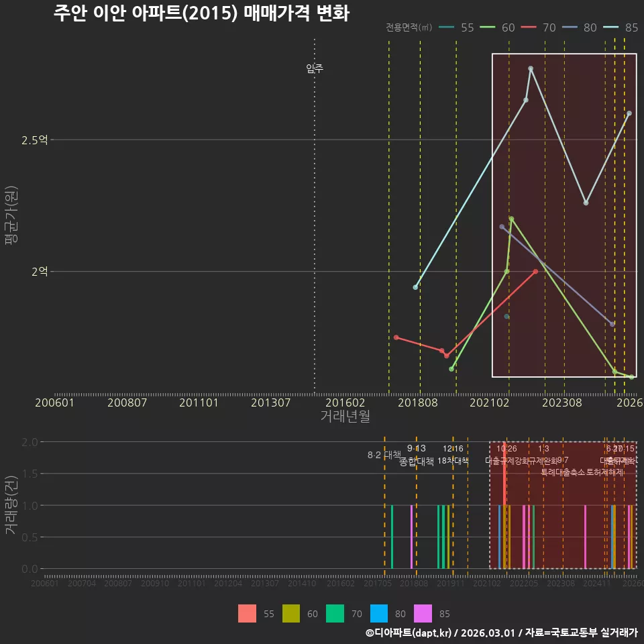Click the peak point of the green 60㎡ line

[x=511, y=219]
